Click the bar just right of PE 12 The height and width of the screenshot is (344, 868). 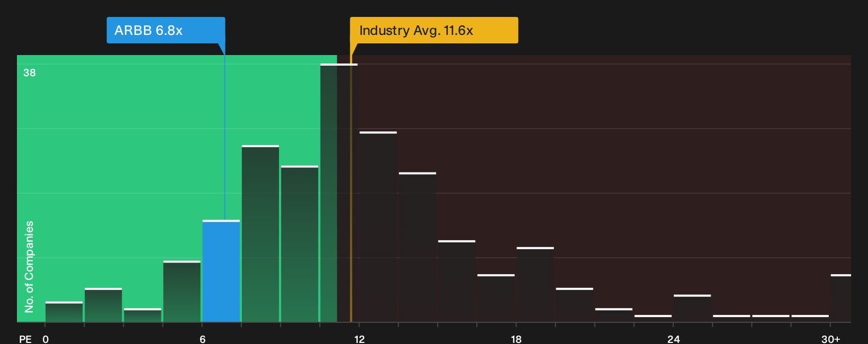click(x=378, y=227)
